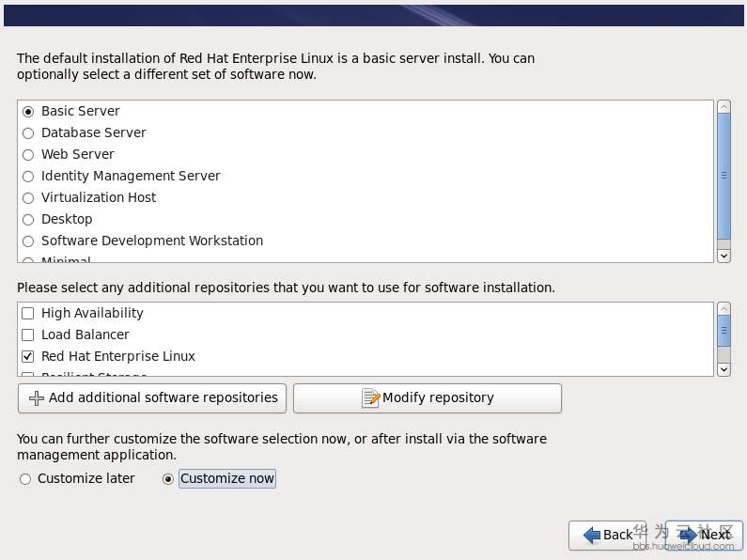Click the server type list scrollbar thumb
The height and width of the screenshot is (560, 747).
(x=724, y=177)
